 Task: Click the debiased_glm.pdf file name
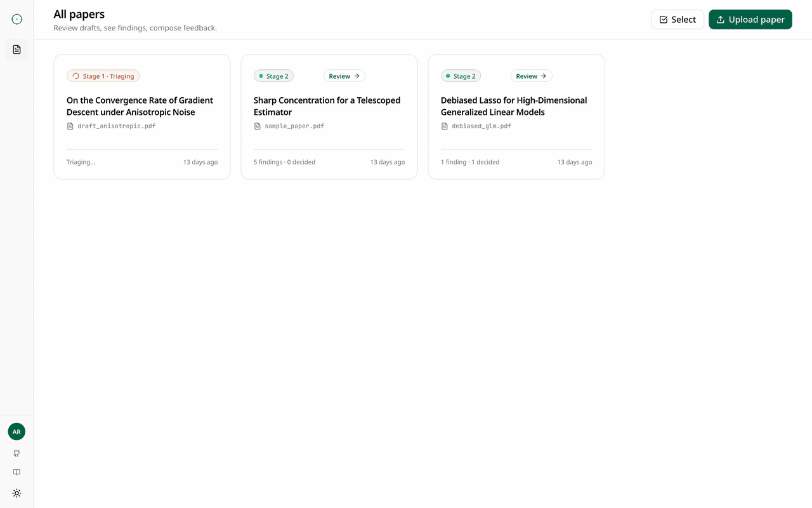[481, 126]
